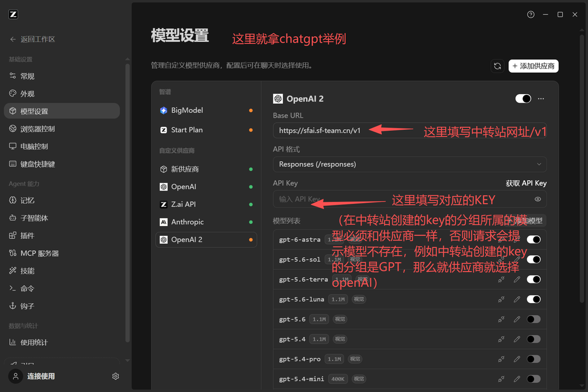Click the edit pencil for gpt-5.6-terra
Screen dimensions: 588x392
tap(517, 280)
